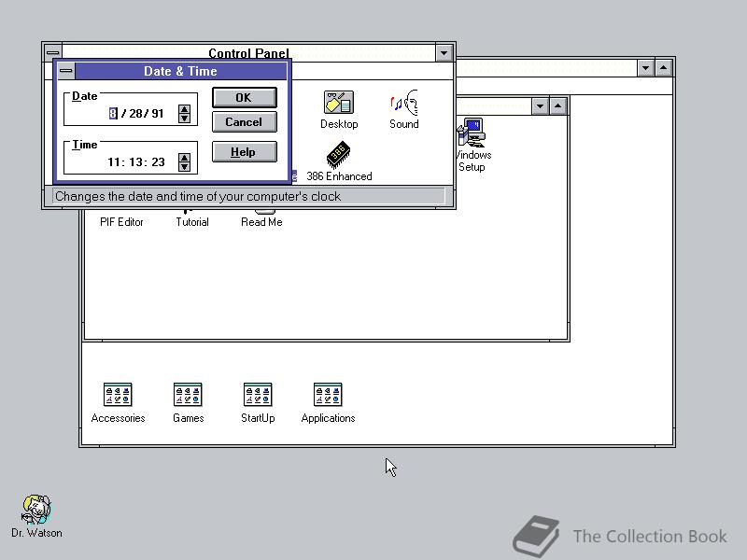This screenshot has height=560, width=747.
Task: Select the year value 91 in Date
Action: pyautogui.click(x=157, y=113)
